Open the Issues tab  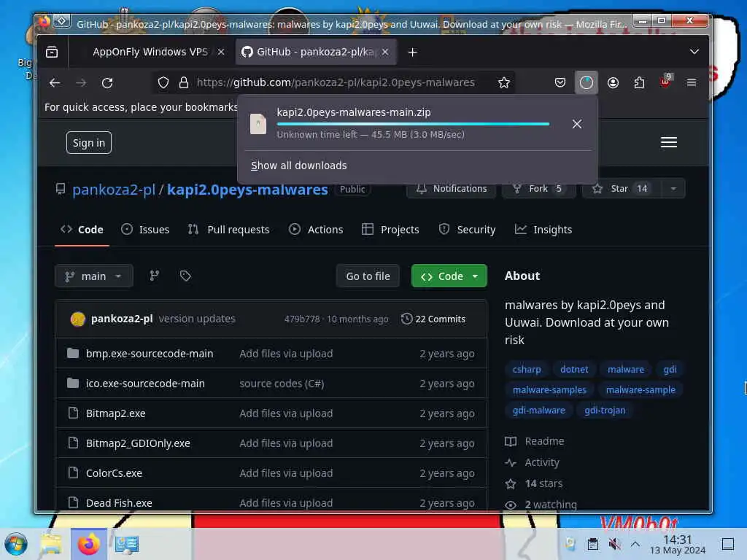(x=145, y=230)
